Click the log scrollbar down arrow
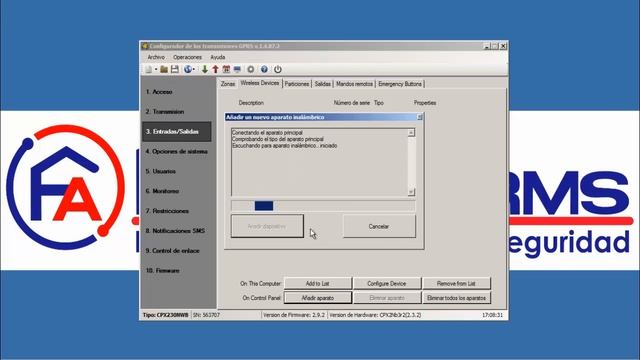Image resolution: width=640 pixels, height=360 pixels. coord(411,191)
